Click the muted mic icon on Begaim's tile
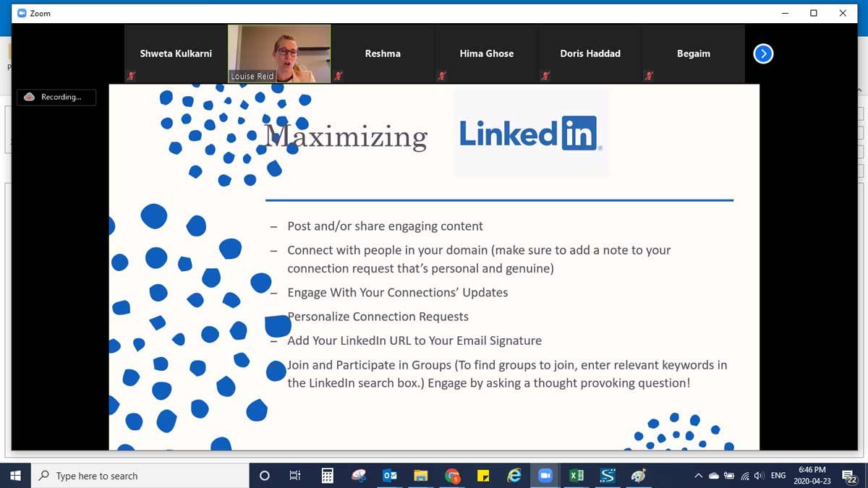This screenshot has width=868, height=488. [x=649, y=76]
